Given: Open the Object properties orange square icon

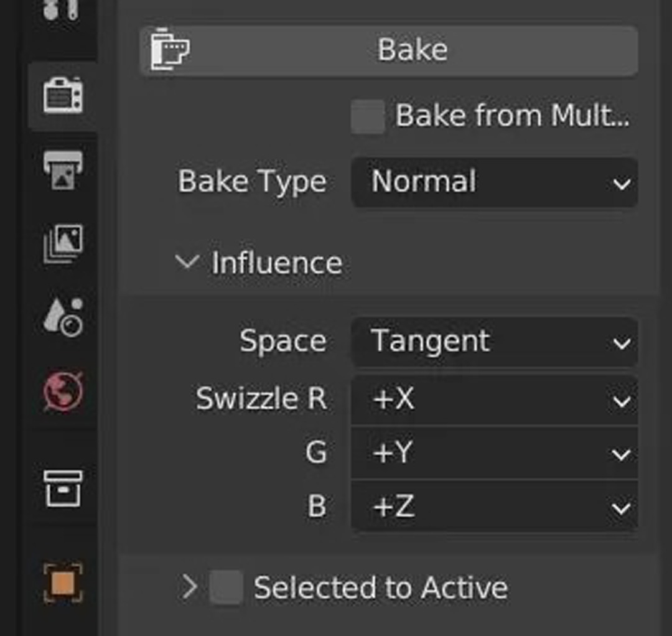Looking at the screenshot, I should [x=63, y=583].
